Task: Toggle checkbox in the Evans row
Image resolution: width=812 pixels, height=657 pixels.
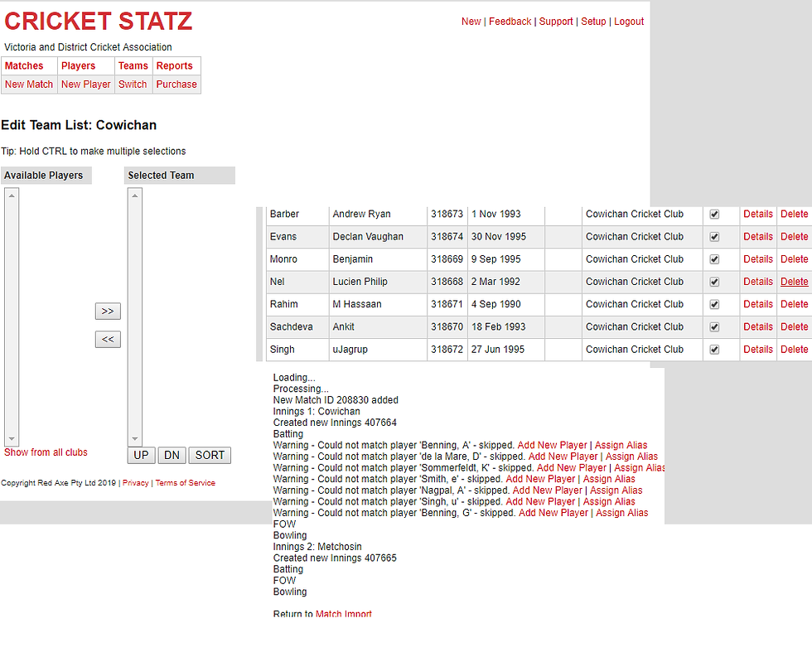Action: pos(714,237)
